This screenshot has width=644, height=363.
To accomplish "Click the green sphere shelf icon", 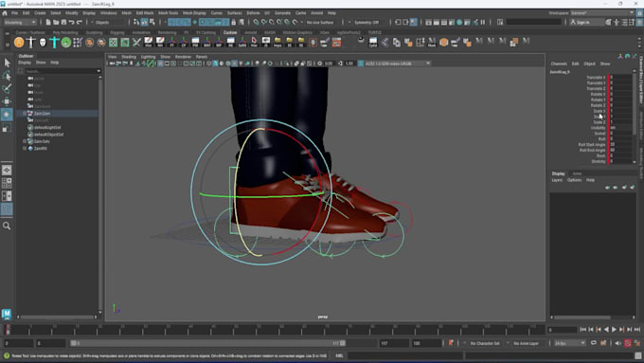I will [x=66, y=42].
